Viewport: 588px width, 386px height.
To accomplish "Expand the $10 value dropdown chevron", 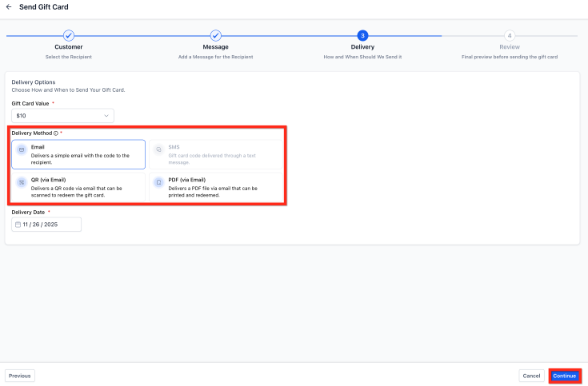I will 106,116.
